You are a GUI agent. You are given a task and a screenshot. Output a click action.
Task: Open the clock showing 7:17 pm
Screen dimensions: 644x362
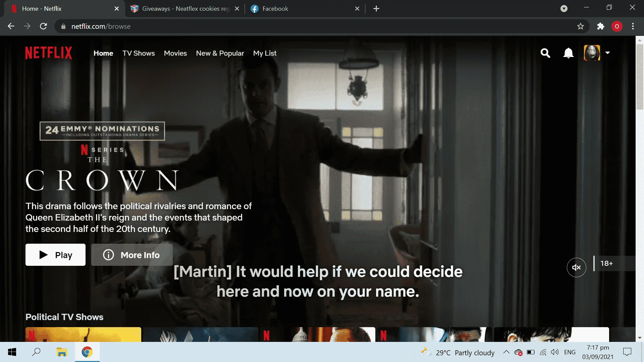[x=598, y=352]
